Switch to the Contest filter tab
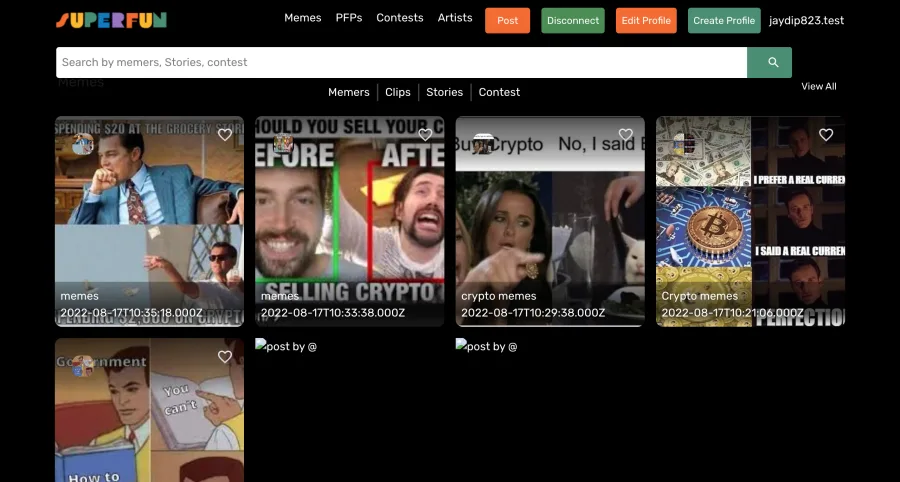Viewport: 900px width, 482px height. [499, 92]
